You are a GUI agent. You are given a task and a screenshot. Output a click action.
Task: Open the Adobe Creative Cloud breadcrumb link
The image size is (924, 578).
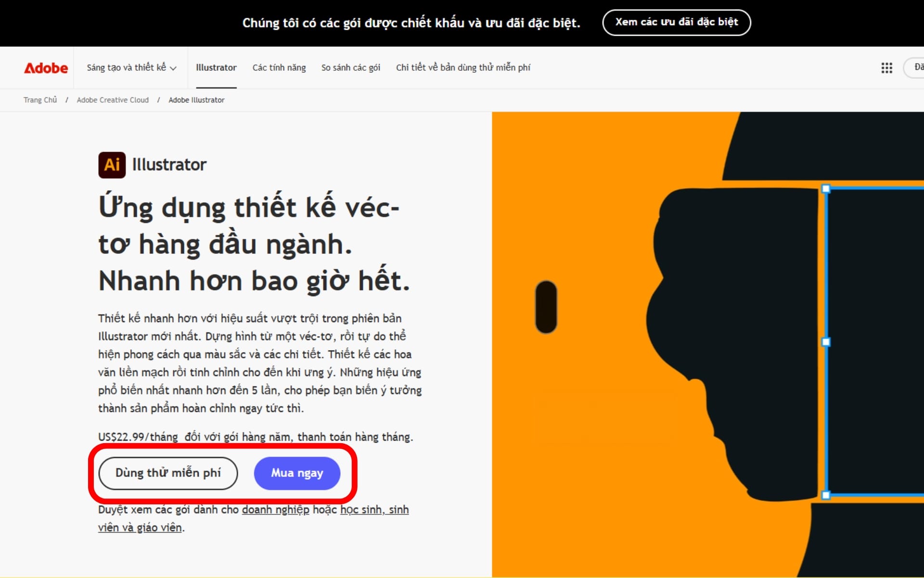(113, 100)
